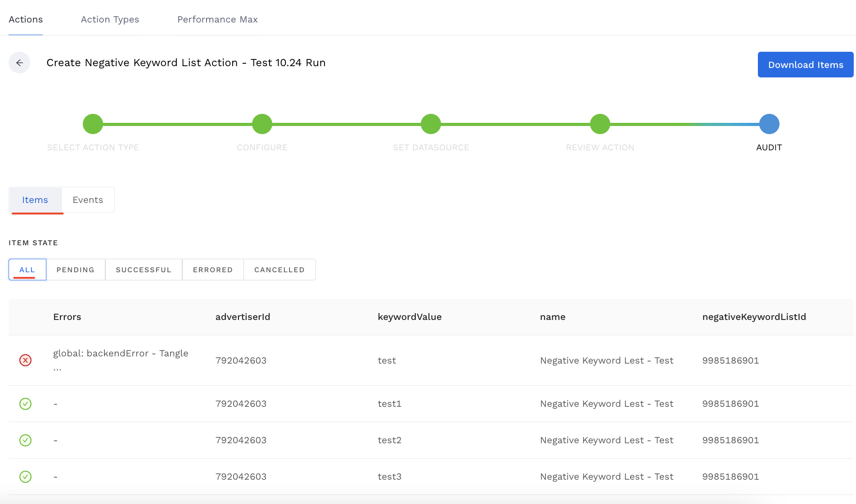Switch to the Events tab
The image size is (856, 504).
(88, 200)
